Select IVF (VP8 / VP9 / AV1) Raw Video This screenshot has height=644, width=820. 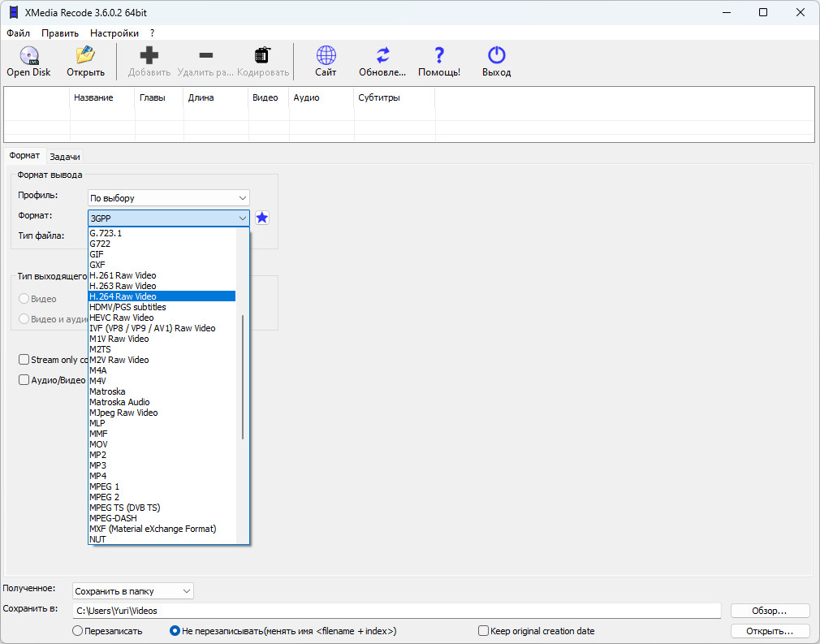tap(162, 328)
